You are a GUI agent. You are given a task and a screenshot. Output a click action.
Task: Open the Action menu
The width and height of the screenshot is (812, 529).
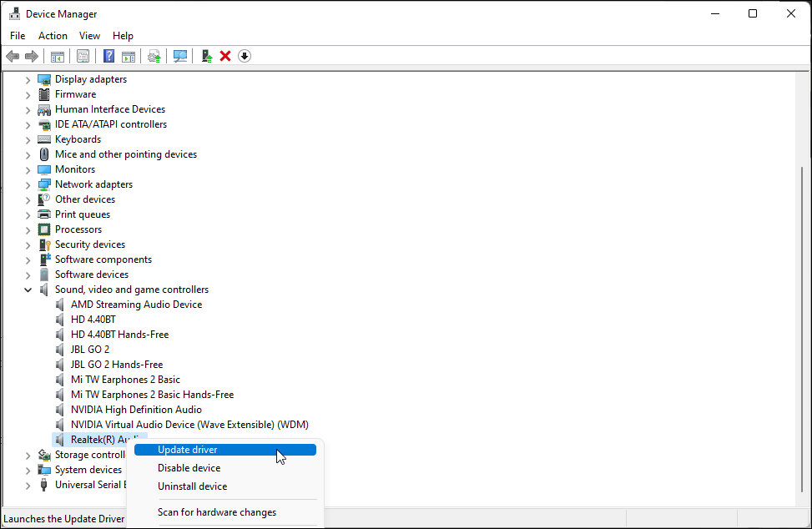tap(53, 36)
